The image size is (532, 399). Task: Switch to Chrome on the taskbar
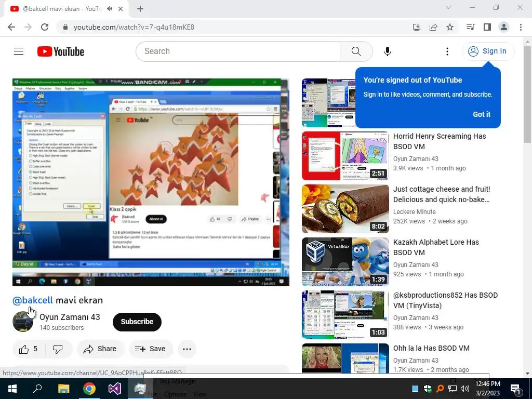pyautogui.click(x=89, y=389)
